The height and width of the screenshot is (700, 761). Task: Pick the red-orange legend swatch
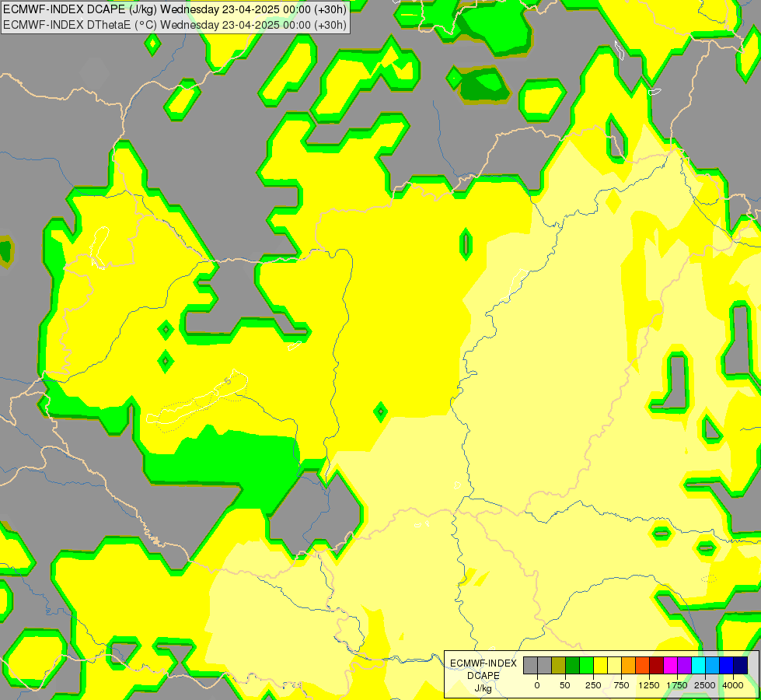click(643, 666)
